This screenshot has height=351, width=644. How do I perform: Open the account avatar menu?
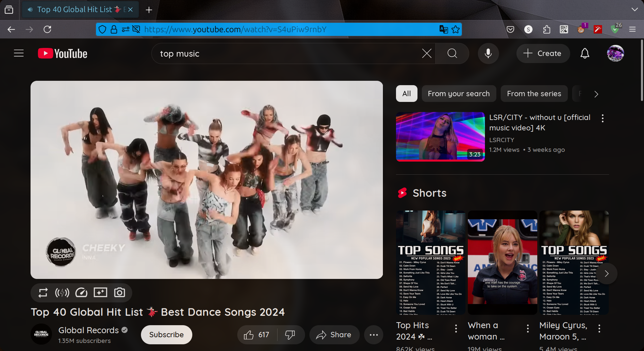point(615,53)
